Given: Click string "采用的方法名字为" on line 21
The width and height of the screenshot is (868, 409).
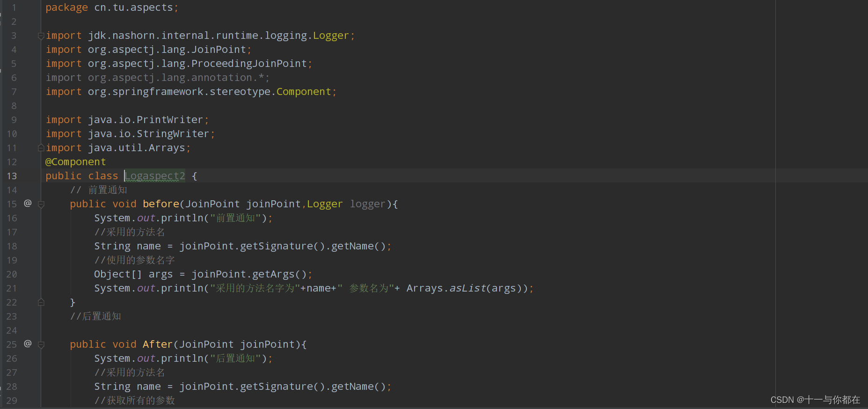Looking at the screenshot, I should [255, 288].
